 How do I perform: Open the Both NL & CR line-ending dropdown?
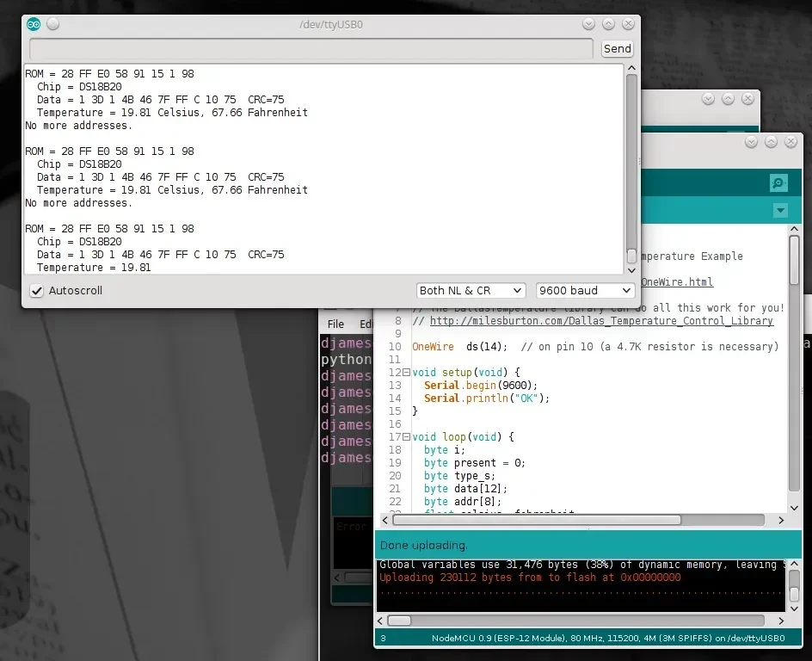(471, 291)
